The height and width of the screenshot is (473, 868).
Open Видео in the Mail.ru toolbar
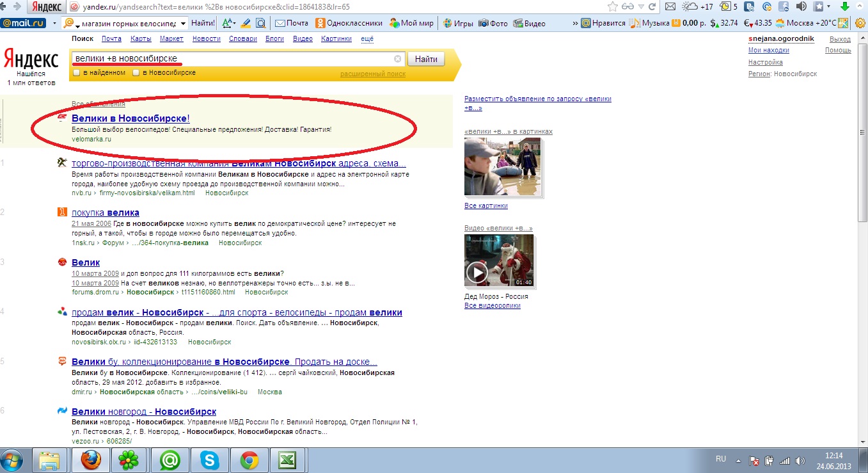click(529, 23)
